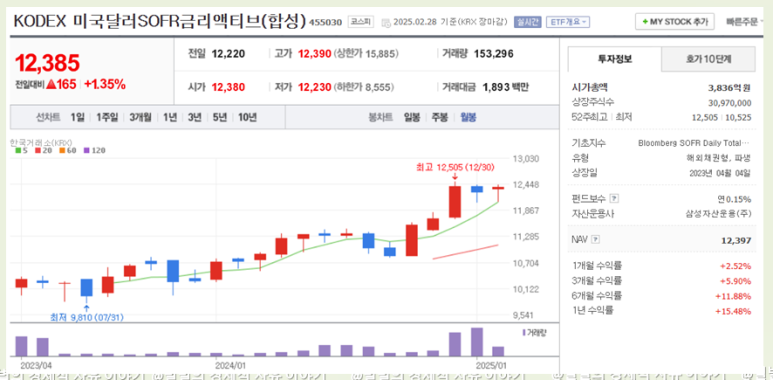773x380 pixels.
Task: Click the green plus on MY STOCK 추가
Action: click(645, 22)
